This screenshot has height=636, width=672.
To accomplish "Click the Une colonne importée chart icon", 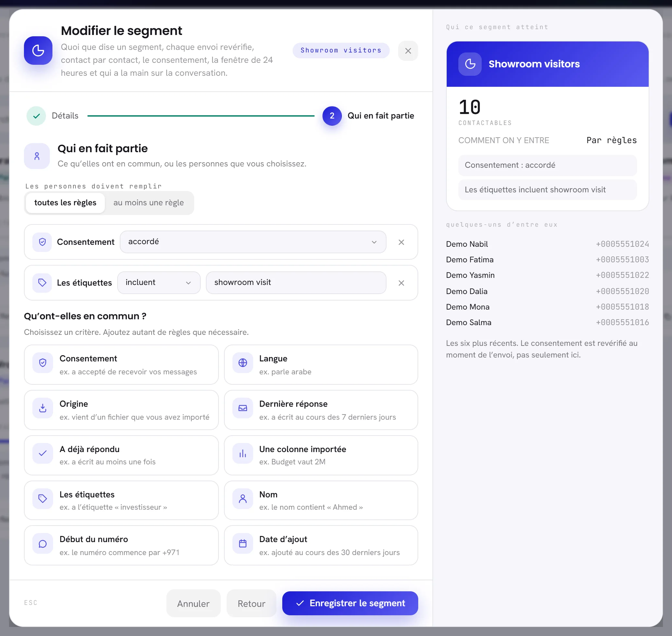I will 243,453.
